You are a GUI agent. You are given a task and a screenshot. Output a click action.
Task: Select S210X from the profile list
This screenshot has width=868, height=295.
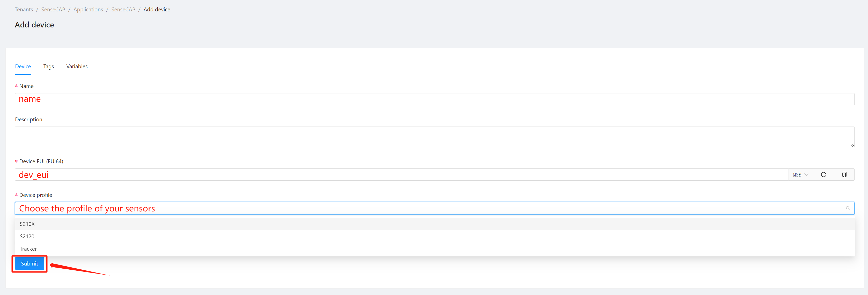[435, 224]
